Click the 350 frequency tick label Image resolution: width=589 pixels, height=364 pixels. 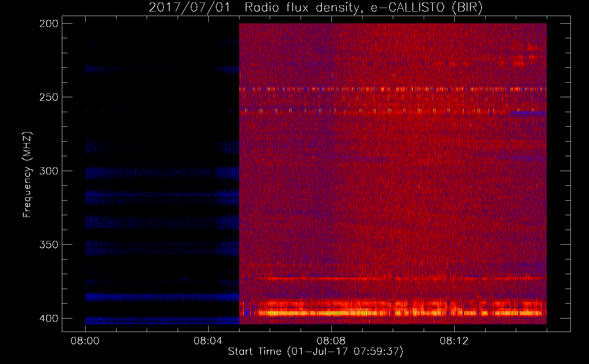(x=49, y=245)
